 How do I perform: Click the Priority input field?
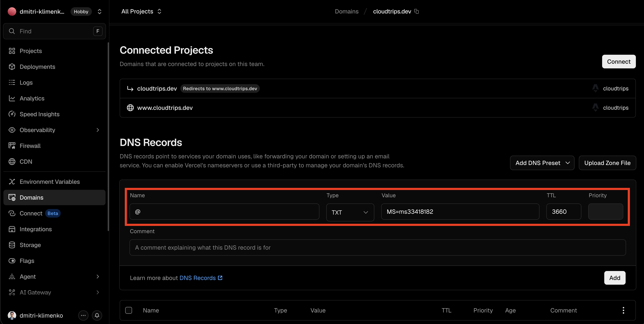(606, 212)
